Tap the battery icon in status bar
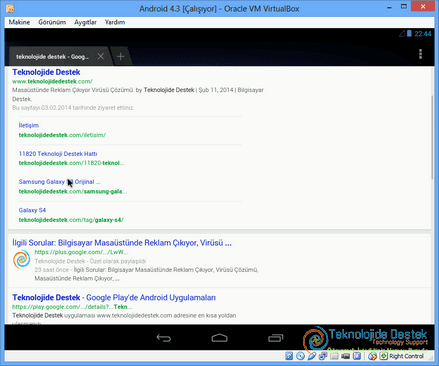This screenshot has height=366, width=439. pyautogui.click(x=409, y=34)
